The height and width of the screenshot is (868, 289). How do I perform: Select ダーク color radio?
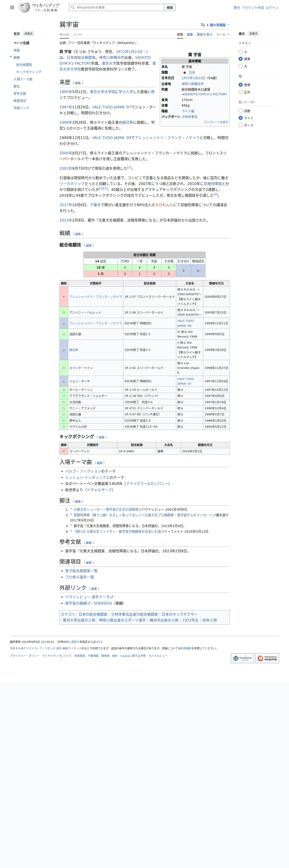[241, 125]
